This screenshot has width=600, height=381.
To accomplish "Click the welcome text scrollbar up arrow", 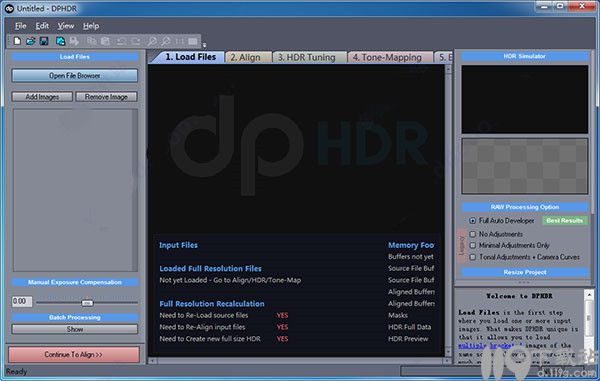I will click(x=589, y=295).
